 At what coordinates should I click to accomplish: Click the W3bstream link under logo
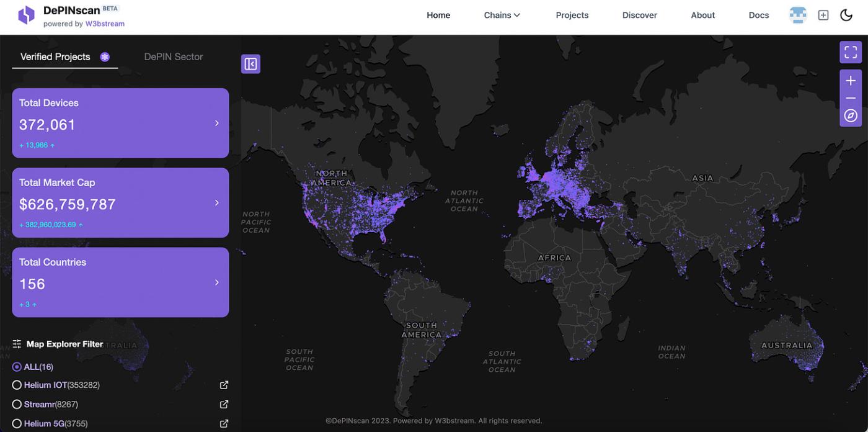click(105, 24)
